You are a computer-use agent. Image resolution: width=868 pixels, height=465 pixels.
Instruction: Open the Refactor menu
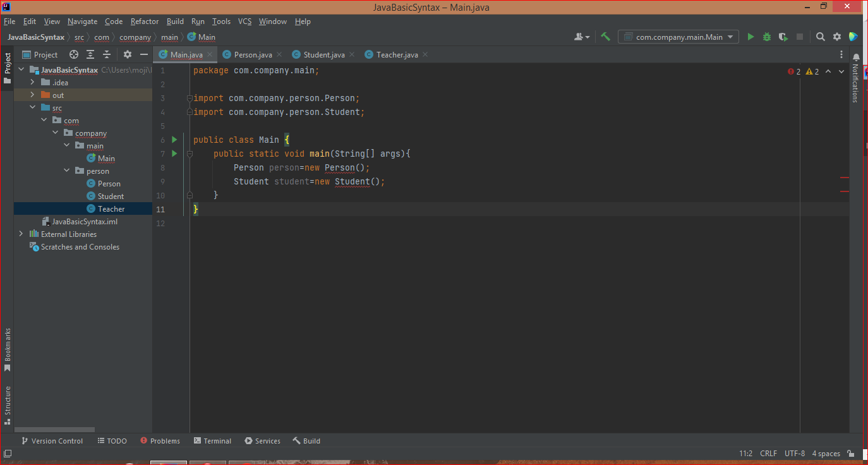click(x=145, y=21)
